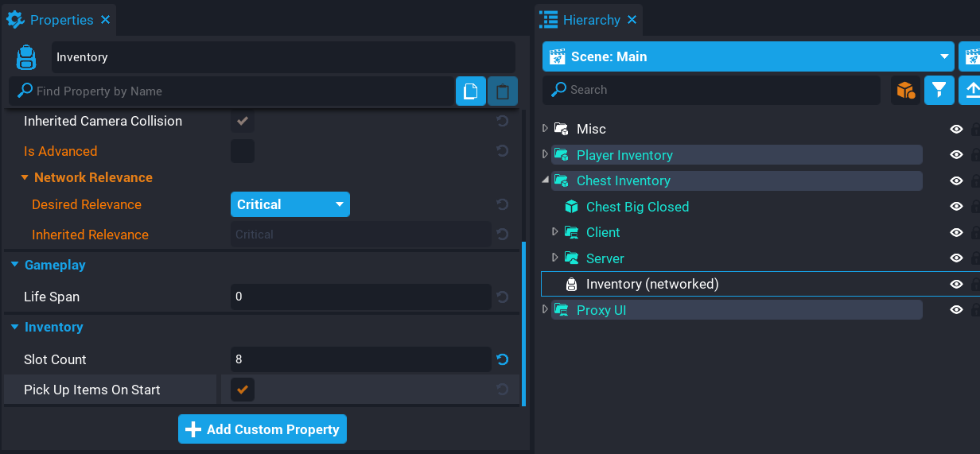Close the Hierarchy tab
Viewport: 980px width, 454px height.
pos(632,20)
